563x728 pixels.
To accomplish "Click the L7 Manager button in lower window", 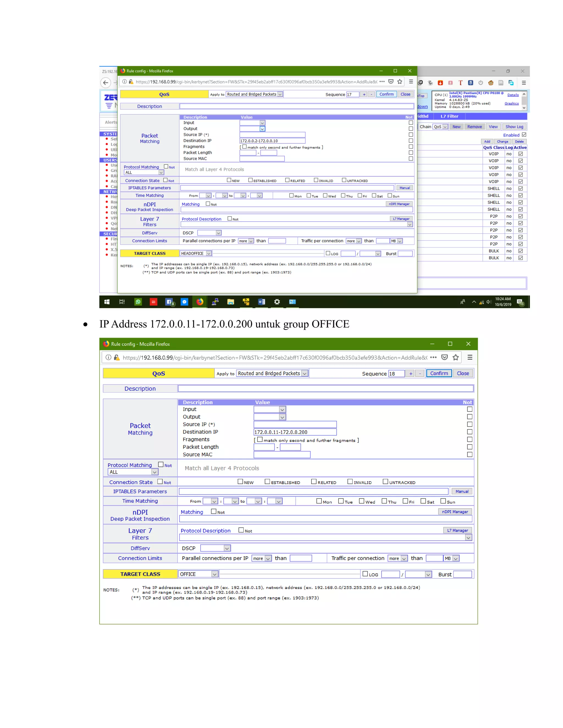I will pyautogui.click(x=458, y=530).
